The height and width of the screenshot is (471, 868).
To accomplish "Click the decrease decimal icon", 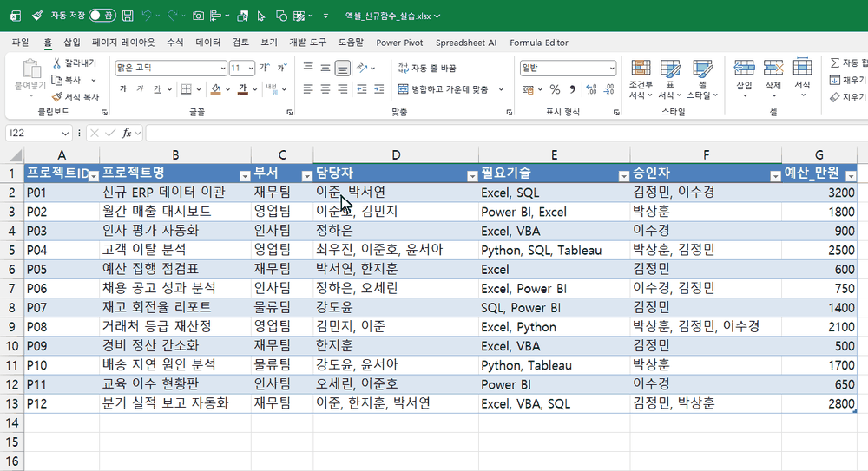I will pos(609,89).
